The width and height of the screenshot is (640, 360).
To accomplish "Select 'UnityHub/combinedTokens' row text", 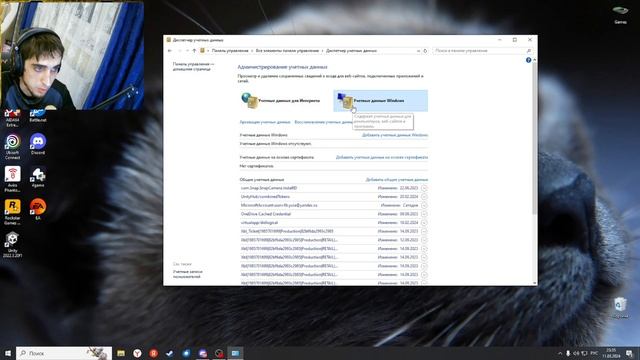I will tap(265, 197).
